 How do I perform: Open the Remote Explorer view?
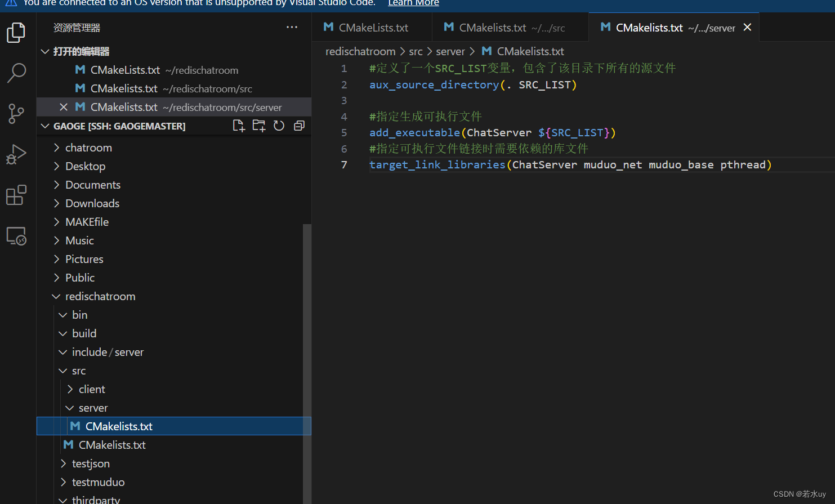16,236
